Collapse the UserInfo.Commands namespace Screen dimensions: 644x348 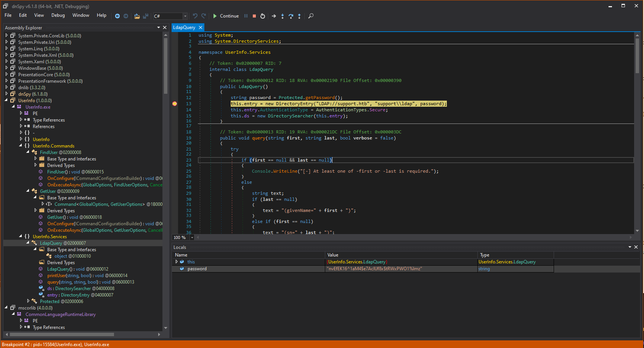pyautogui.click(x=21, y=146)
